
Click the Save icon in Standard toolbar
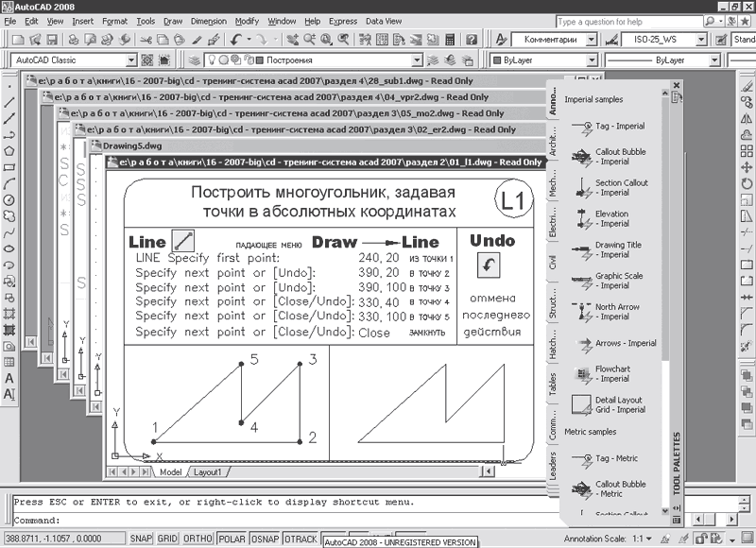pos(52,41)
